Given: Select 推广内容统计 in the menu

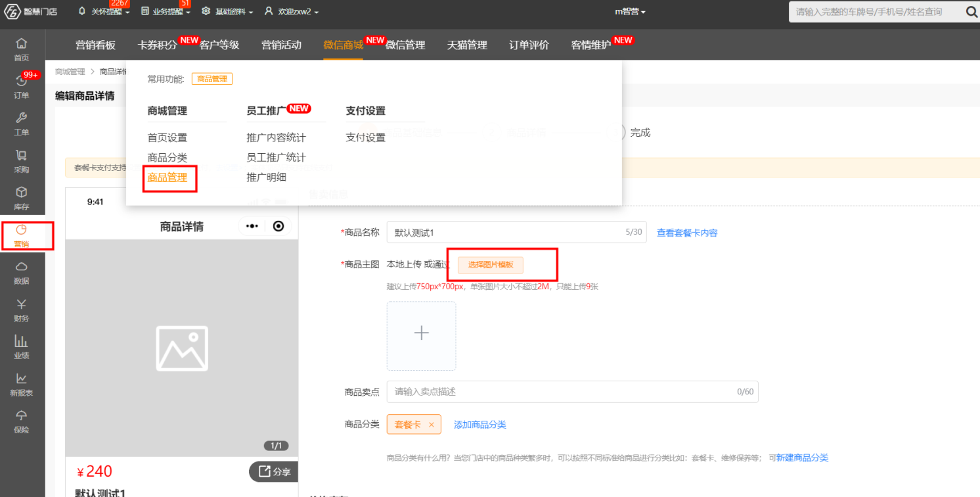Looking at the screenshot, I should click(x=276, y=137).
